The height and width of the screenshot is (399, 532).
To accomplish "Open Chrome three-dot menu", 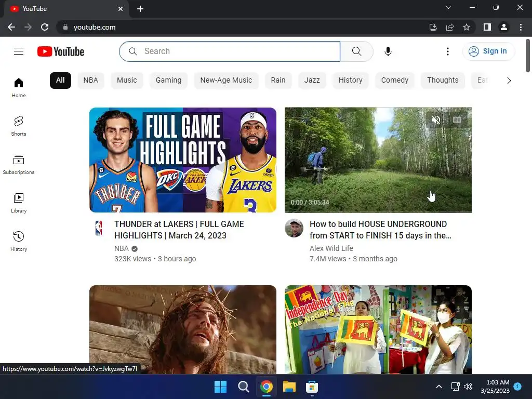I will click(x=521, y=27).
